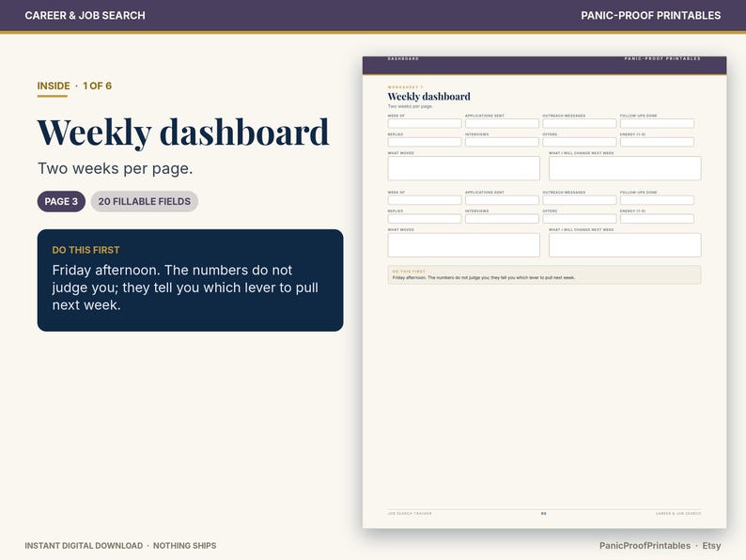Click first week's WEEK OF field
746x560 pixels.
click(425, 123)
